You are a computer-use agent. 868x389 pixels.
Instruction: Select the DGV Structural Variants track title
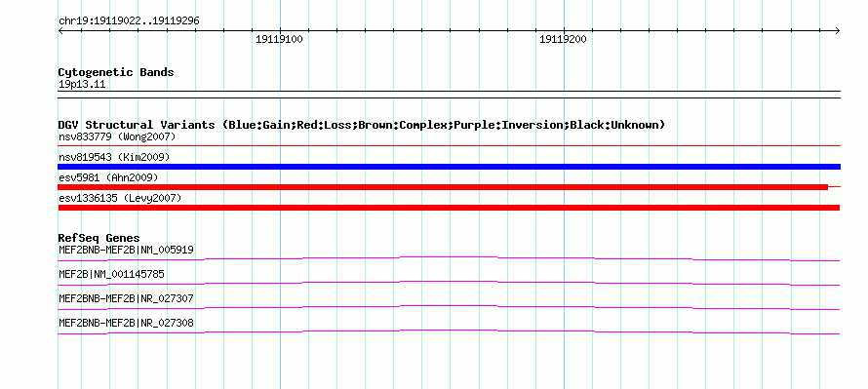[x=362, y=125]
